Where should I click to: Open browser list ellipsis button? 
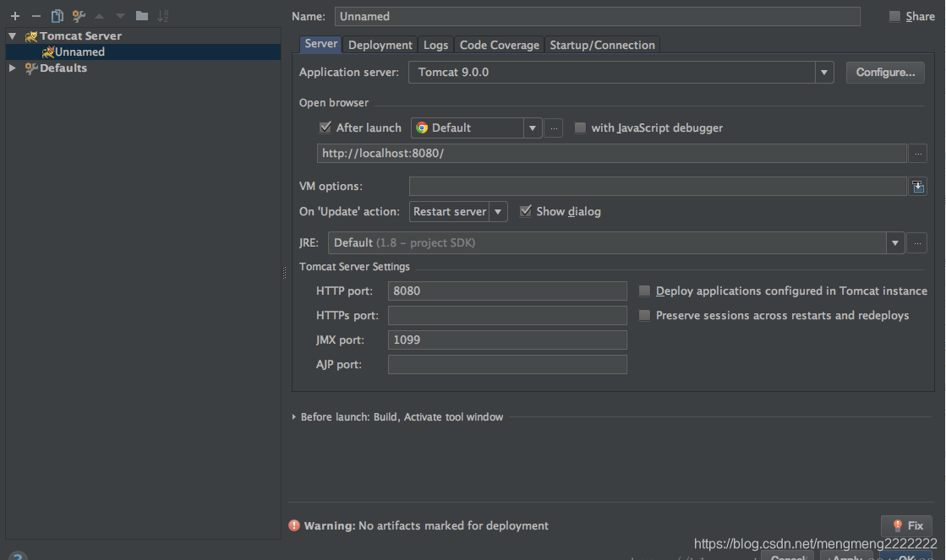(553, 128)
